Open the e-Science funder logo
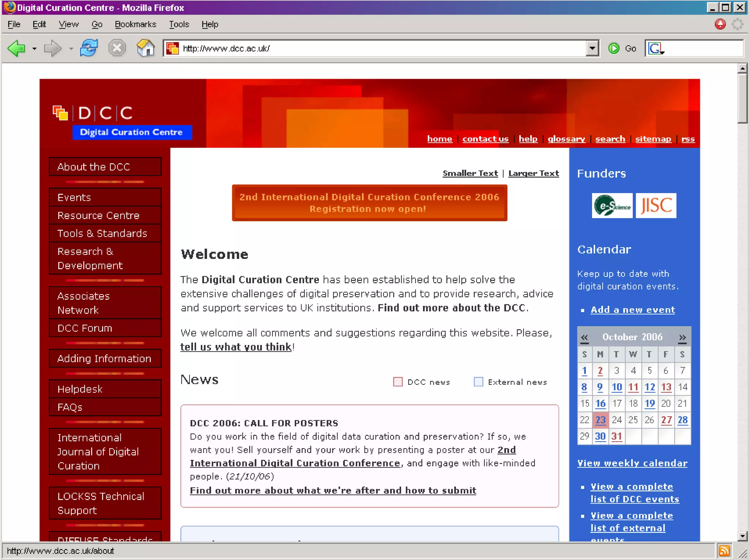This screenshot has height=560, width=749. tap(612, 206)
